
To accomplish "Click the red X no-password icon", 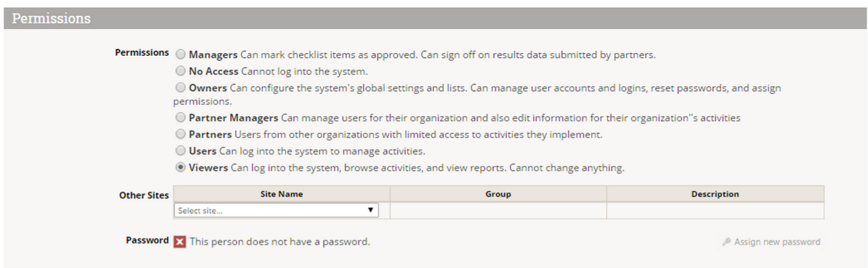I will [x=180, y=242].
